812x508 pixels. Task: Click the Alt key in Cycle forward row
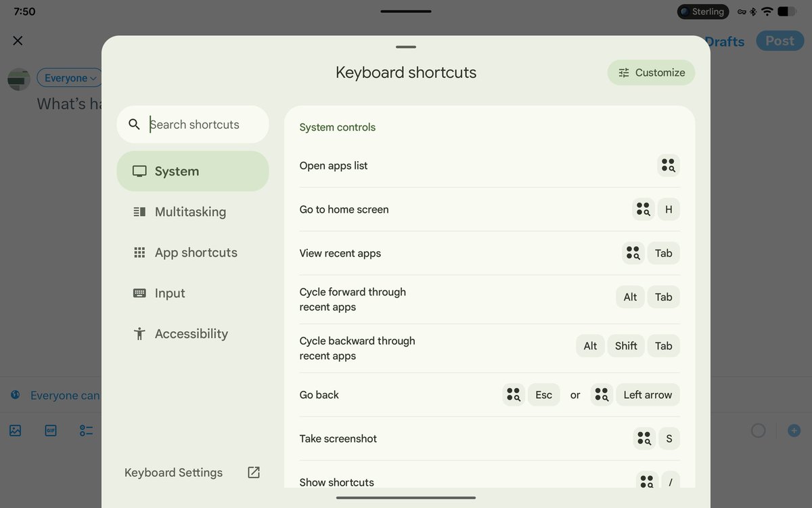click(630, 297)
